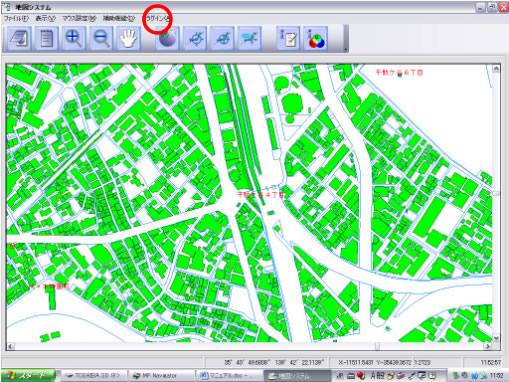
Task: Click the globe whole-map view icon
Action: (x=168, y=38)
